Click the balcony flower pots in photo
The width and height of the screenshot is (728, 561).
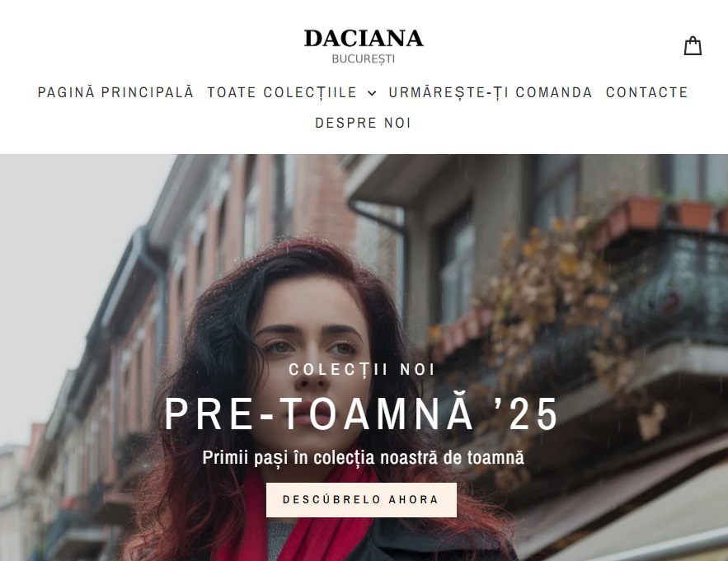pos(669,213)
